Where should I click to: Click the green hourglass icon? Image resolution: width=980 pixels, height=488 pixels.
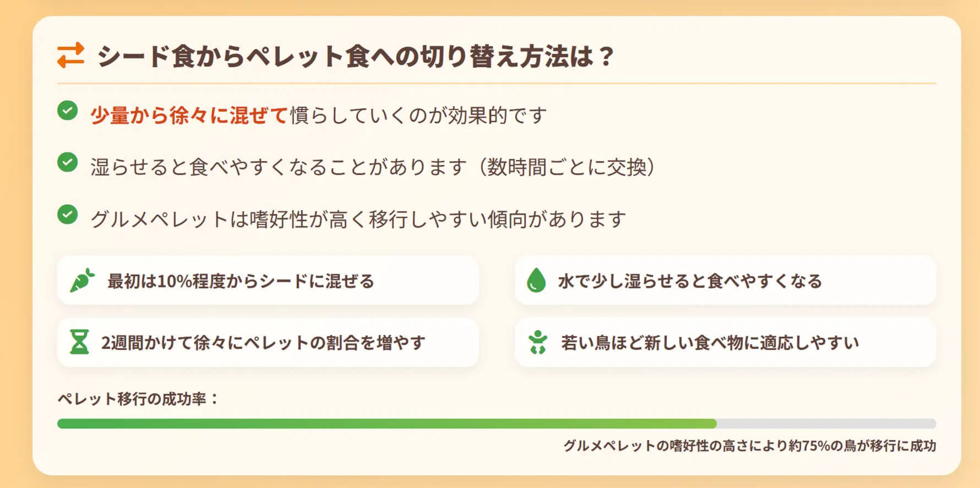(79, 342)
